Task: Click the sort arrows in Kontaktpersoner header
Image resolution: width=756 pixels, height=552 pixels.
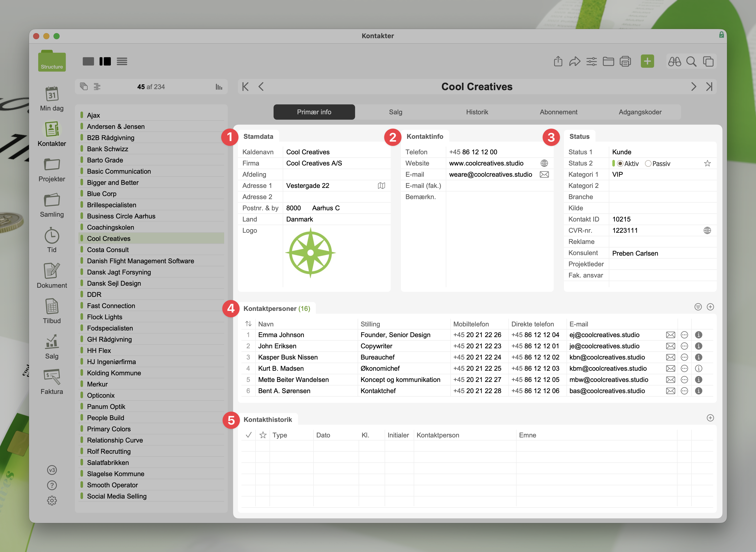Action: 248,324
